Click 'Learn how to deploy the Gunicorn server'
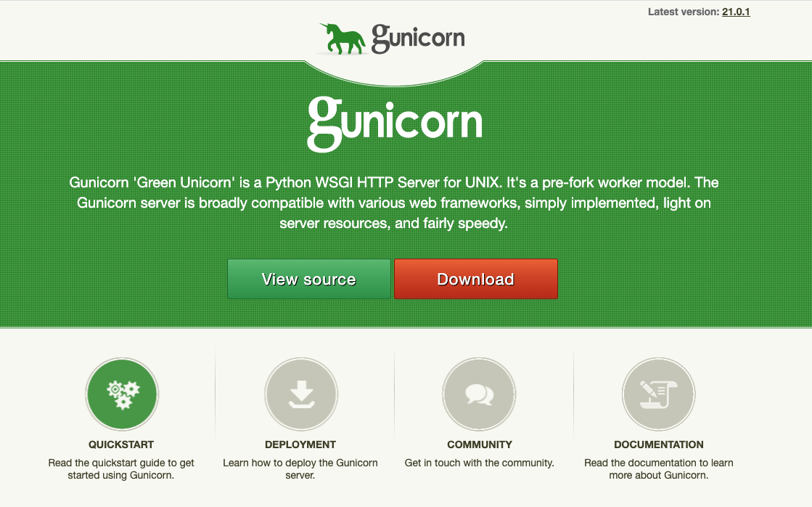The height and width of the screenshot is (507, 812). (x=300, y=469)
